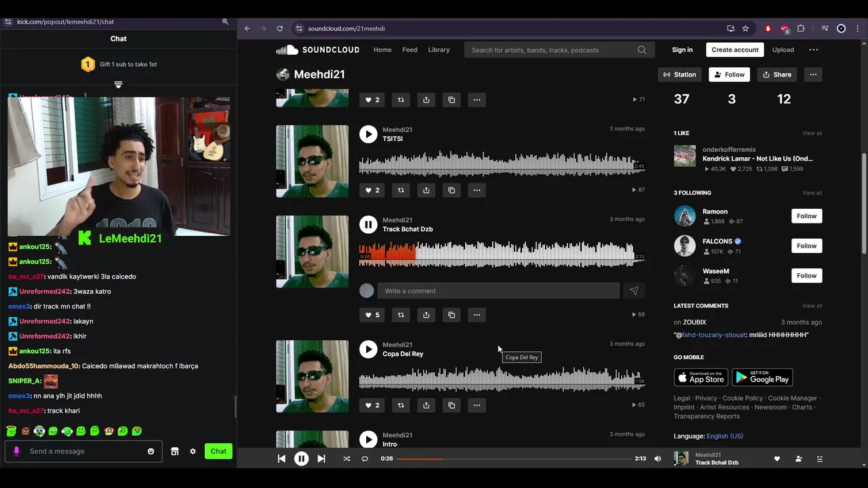Follow WaseeM
The image size is (868, 488).
[x=806, y=276]
